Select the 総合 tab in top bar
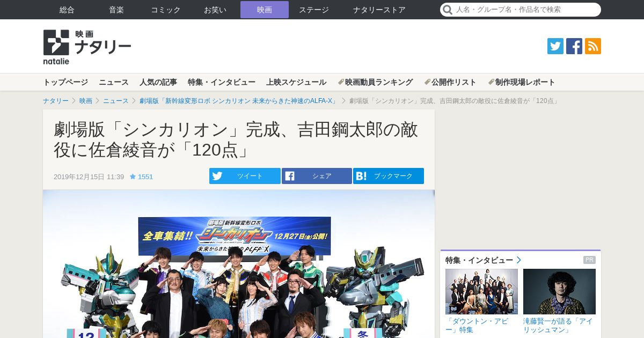This screenshot has height=338, width=644. (67, 10)
